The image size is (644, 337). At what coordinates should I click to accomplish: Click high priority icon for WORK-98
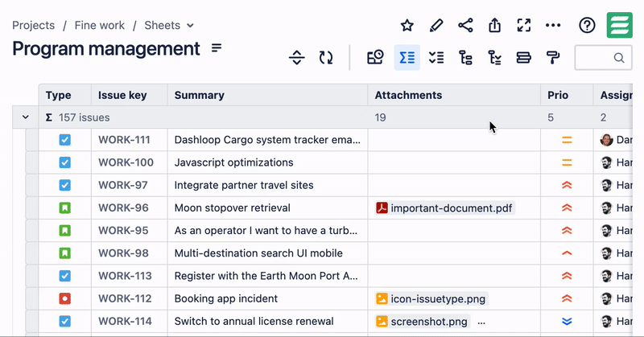click(567, 253)
